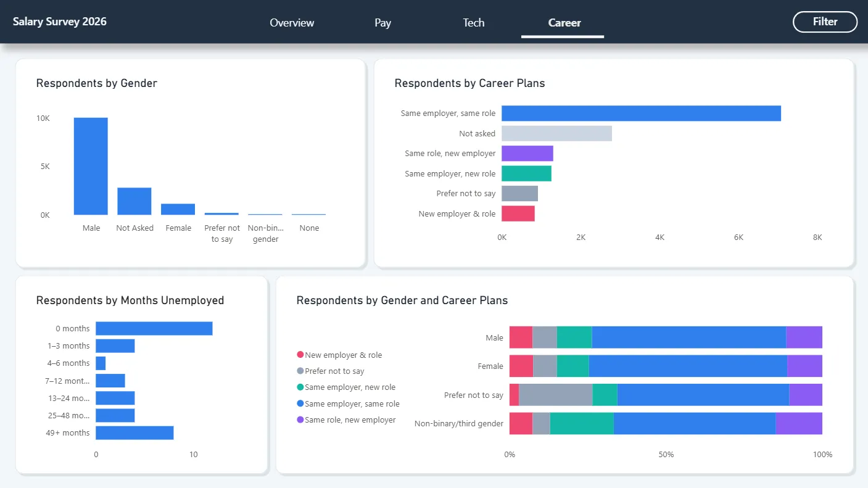Select the 4–6 months unemployed bar
This screenshot has height=488, width=868.
[101, 363]
